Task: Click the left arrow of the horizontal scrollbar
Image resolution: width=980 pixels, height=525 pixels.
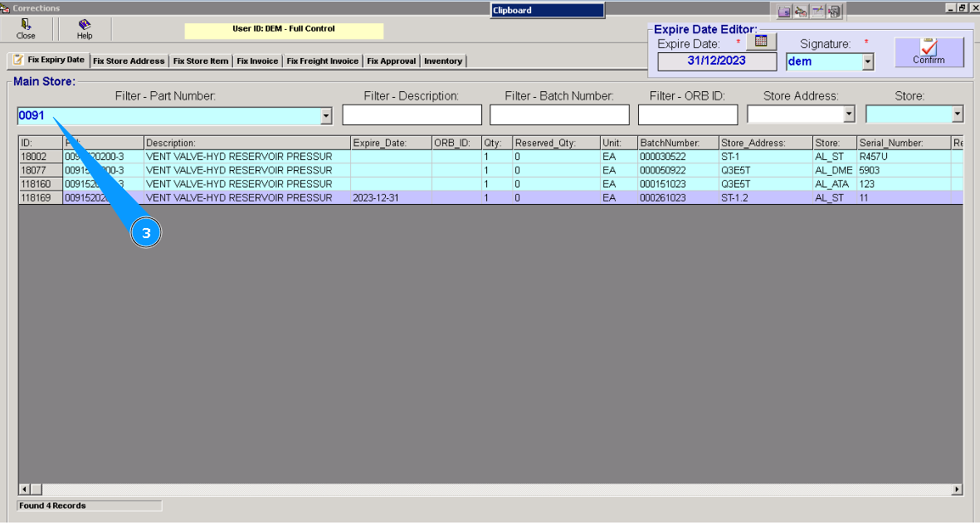Action: click(x=24, y=489)
